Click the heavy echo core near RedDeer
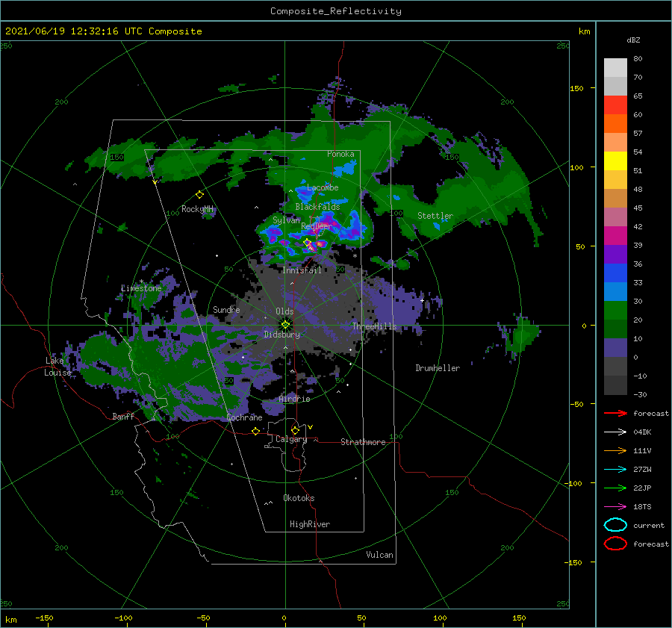 click(x=319, y=244)
